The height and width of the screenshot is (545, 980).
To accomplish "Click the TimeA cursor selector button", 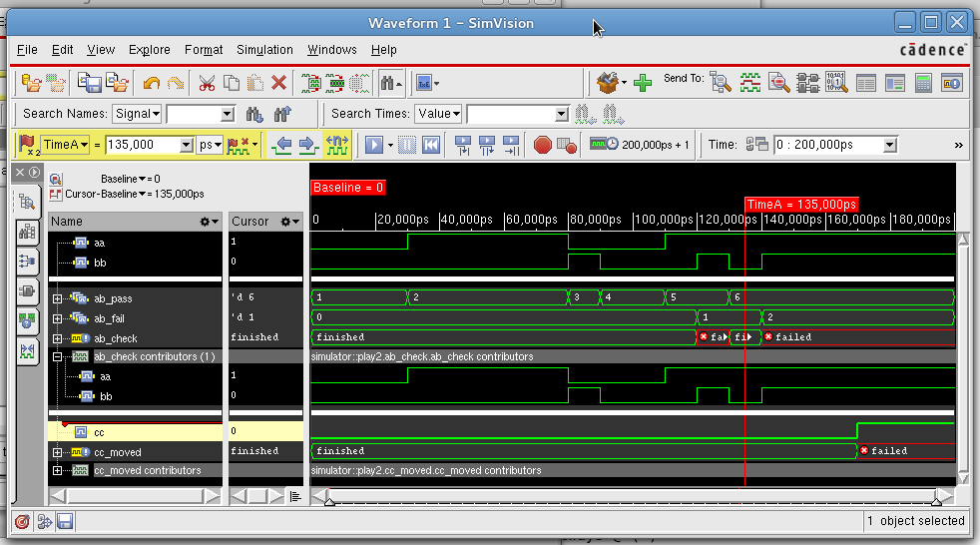I will pos(65,145).
